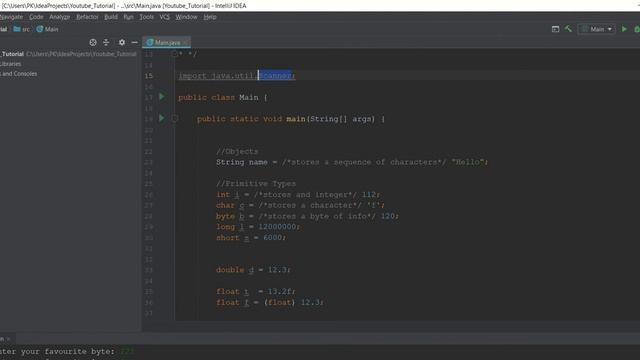Click the Debug bug icon in toolbar
The width and height of the screenshot is (640, 360).
[x=637, y=29]
